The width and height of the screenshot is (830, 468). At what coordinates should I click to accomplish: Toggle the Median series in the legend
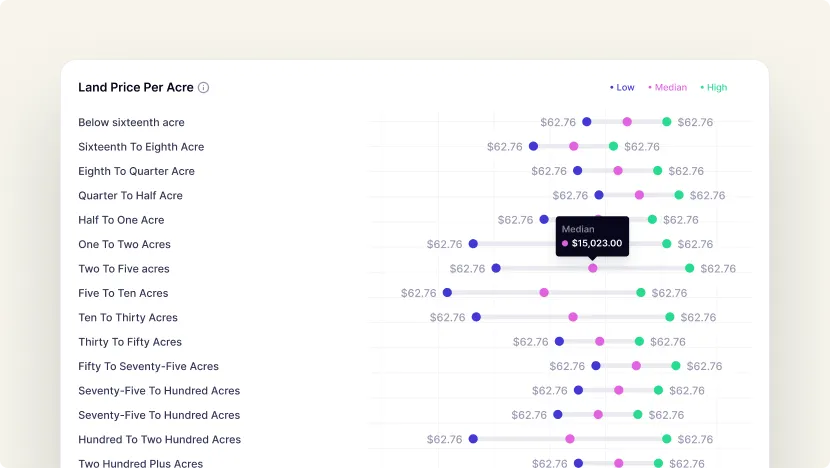667,88
